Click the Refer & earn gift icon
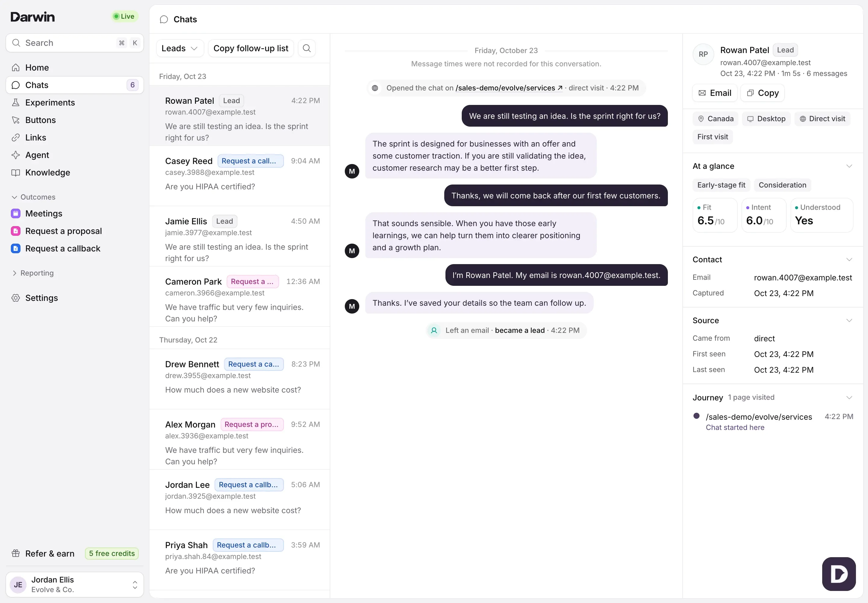This screenshot has width=868, height=603. (15, 554)
